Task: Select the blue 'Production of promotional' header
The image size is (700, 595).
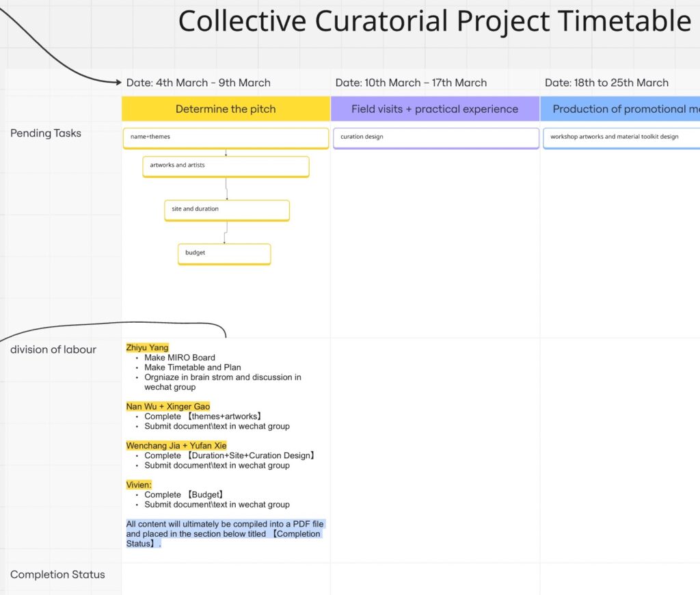Action: point(621,109)
